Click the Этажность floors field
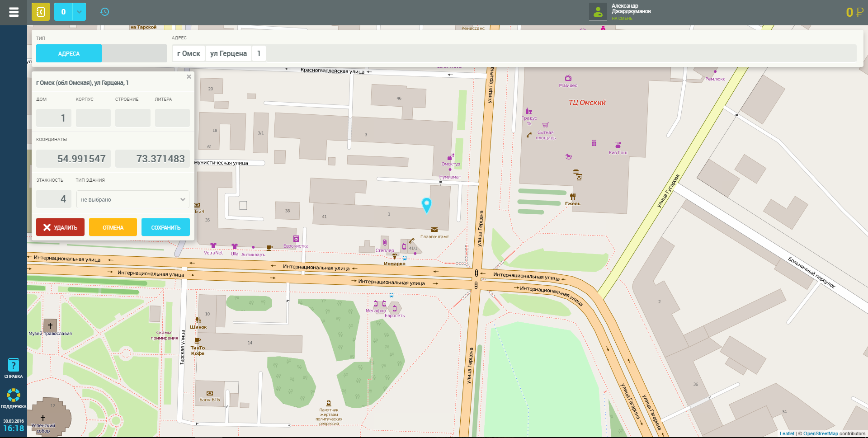The image size is (868, 438). tap(54, 199)
